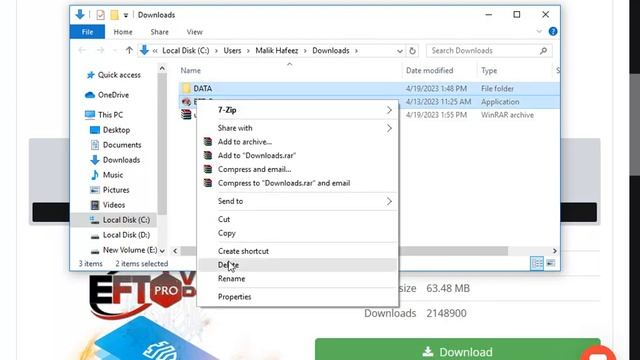640x360 pixels.
Task: Open Quick Access Toolbar customize dropdown
Action: coord(126,16)
